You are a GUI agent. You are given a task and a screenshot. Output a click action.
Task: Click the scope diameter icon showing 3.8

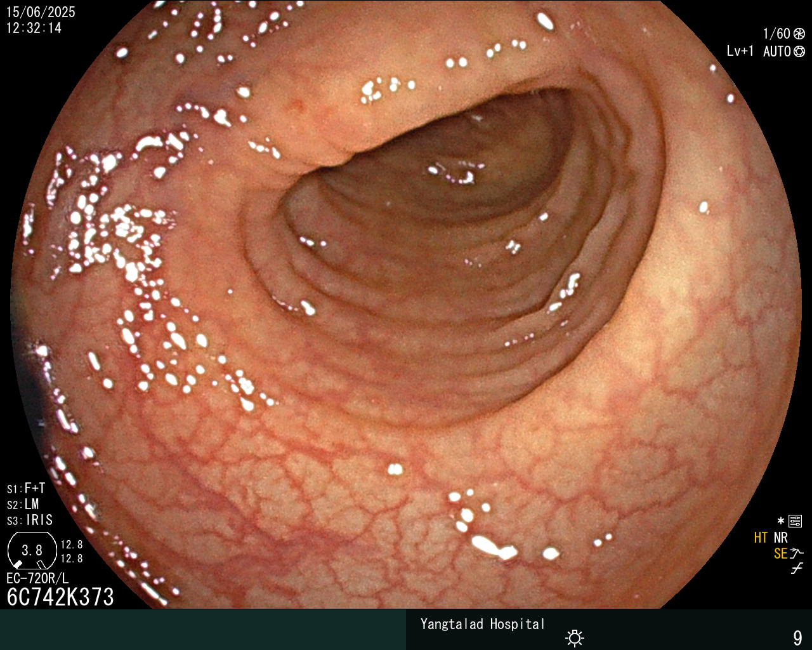coord(32,550)
